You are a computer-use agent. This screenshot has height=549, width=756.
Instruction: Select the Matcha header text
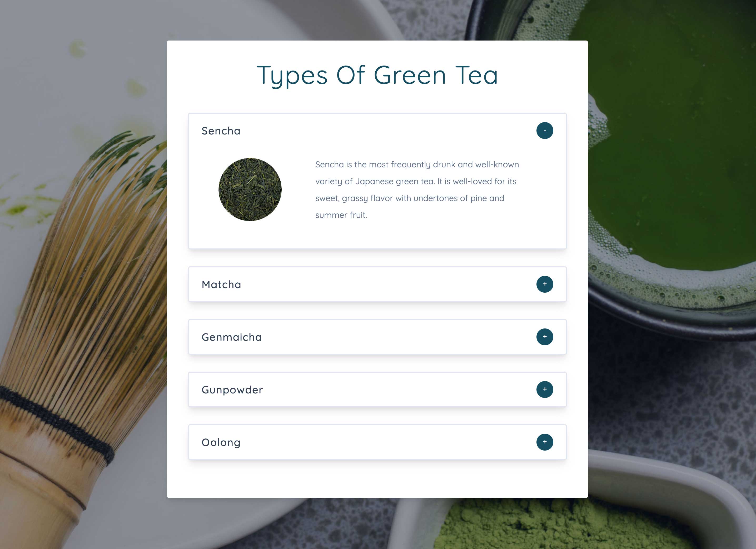[221, 284]
